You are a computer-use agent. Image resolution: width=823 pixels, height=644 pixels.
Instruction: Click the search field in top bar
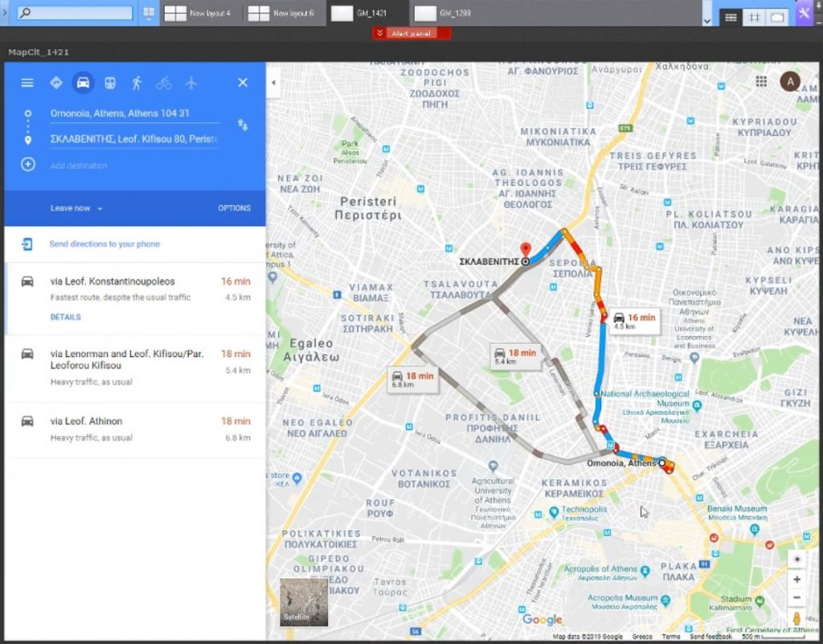(x=75, y=13)
